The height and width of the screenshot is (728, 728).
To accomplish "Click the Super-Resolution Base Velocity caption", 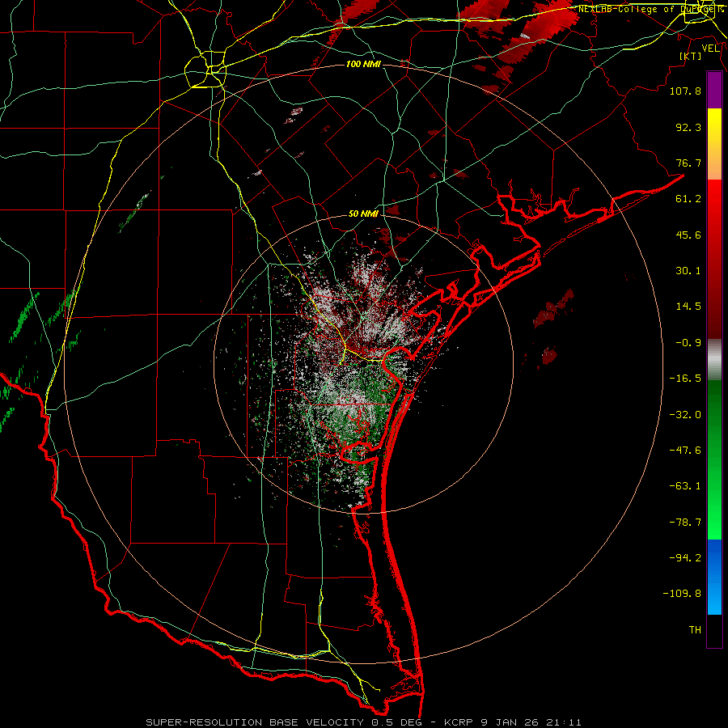I will pos(363,722).
